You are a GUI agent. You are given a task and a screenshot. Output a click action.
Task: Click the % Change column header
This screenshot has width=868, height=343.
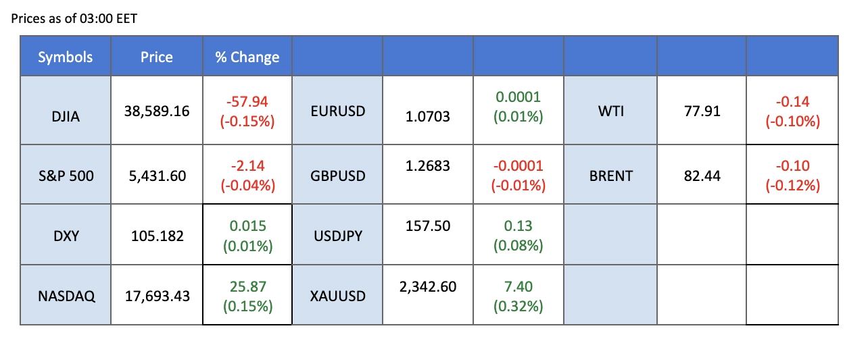(247, 57)
